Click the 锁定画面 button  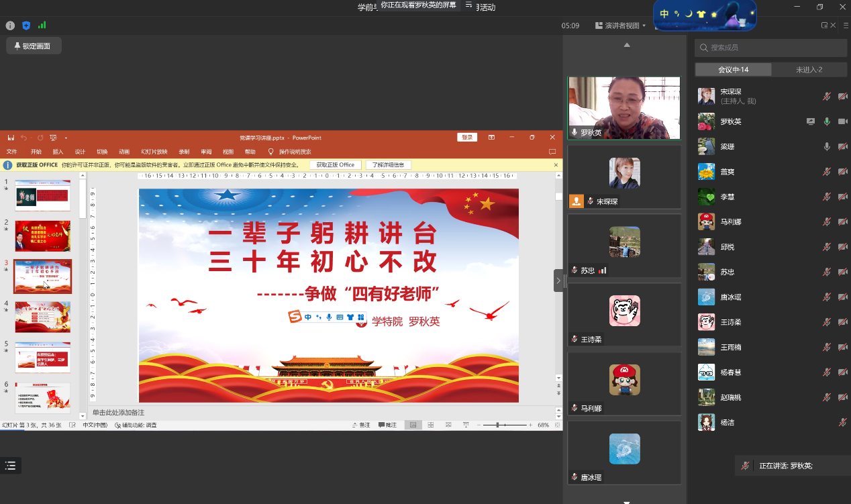coord(33,46)
